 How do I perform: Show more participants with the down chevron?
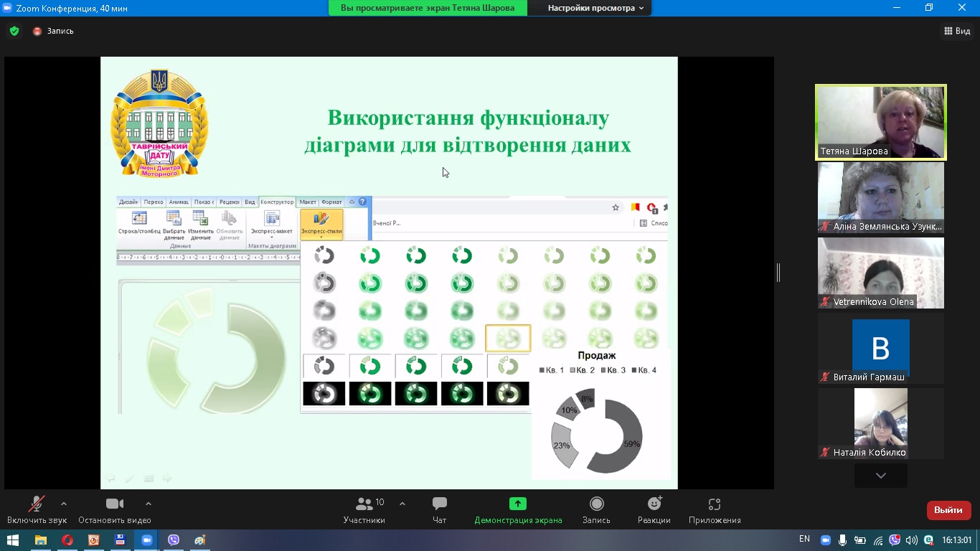tap(881, 475)
